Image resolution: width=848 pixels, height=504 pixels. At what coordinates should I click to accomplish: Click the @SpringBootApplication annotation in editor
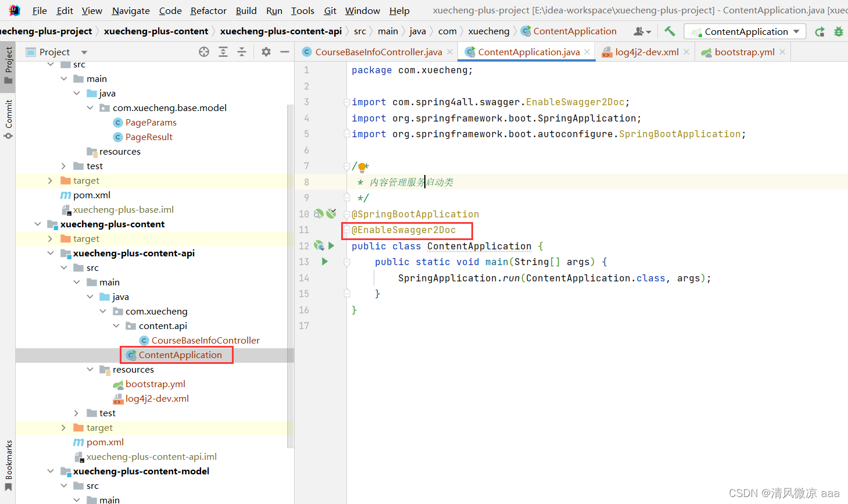(x=415, y=214)
